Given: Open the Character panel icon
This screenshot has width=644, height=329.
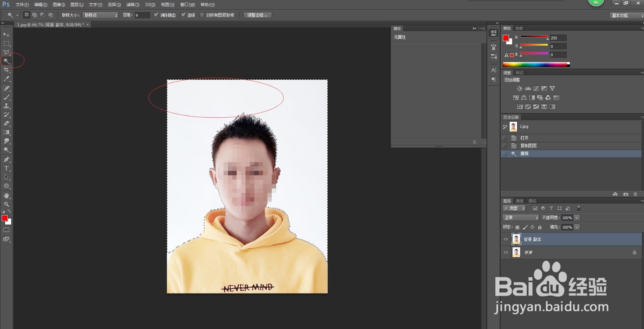Looking at the screenshot, I should [493, 70].
